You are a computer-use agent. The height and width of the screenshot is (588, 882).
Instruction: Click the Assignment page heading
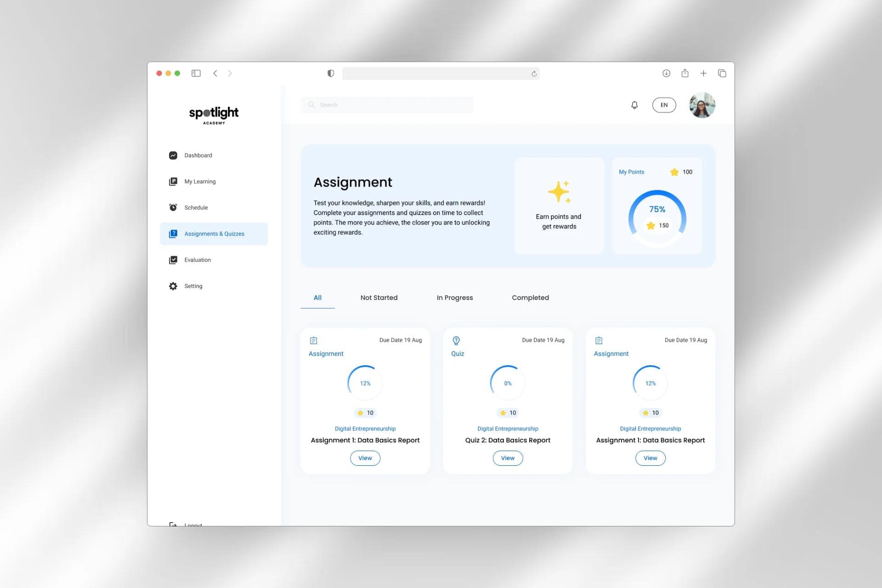pyautogui.click(x=353, y=182)
